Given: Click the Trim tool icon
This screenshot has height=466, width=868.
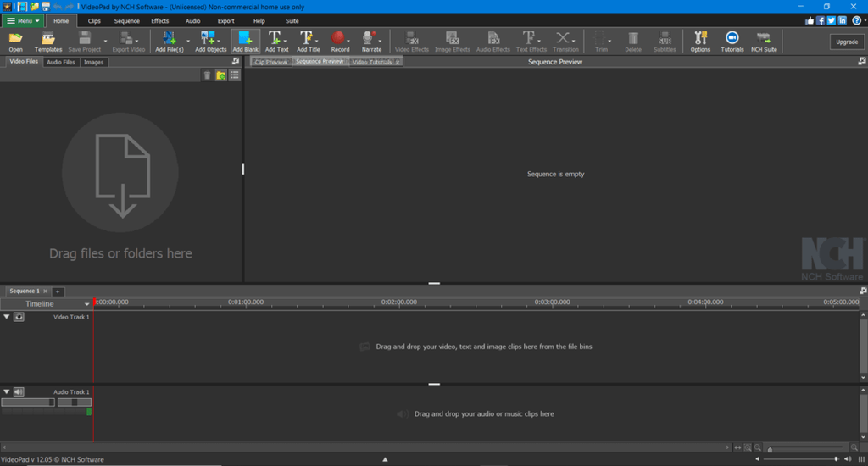Looking at the screenshot, I should (599, 38).
